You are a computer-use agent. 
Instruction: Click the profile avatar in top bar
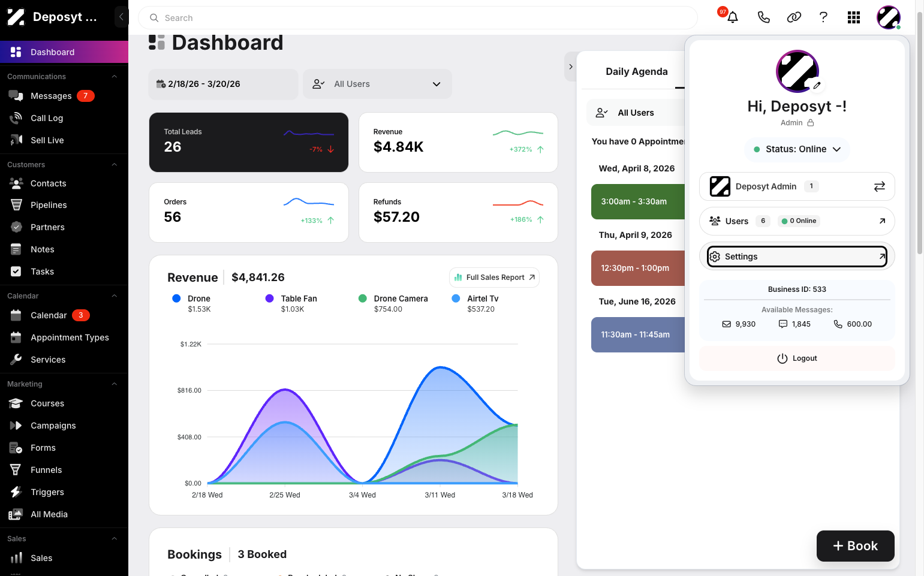[x=888, y=17]
